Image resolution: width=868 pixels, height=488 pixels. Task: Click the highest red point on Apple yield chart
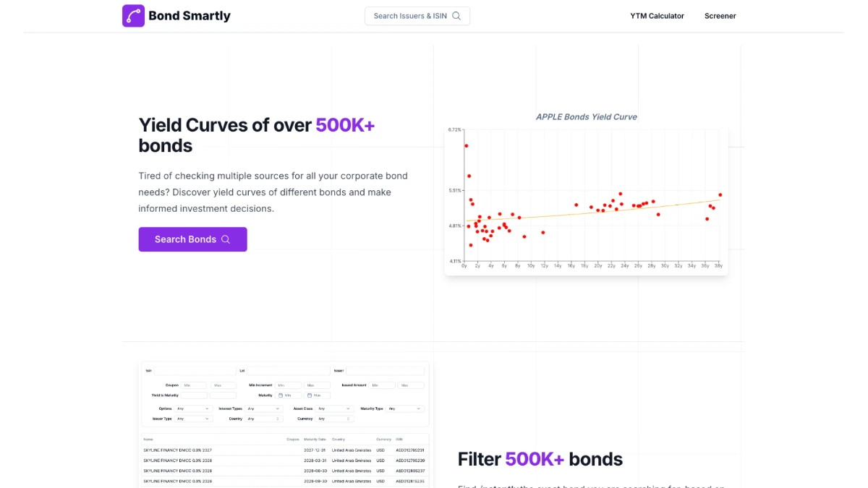point(467,145)
